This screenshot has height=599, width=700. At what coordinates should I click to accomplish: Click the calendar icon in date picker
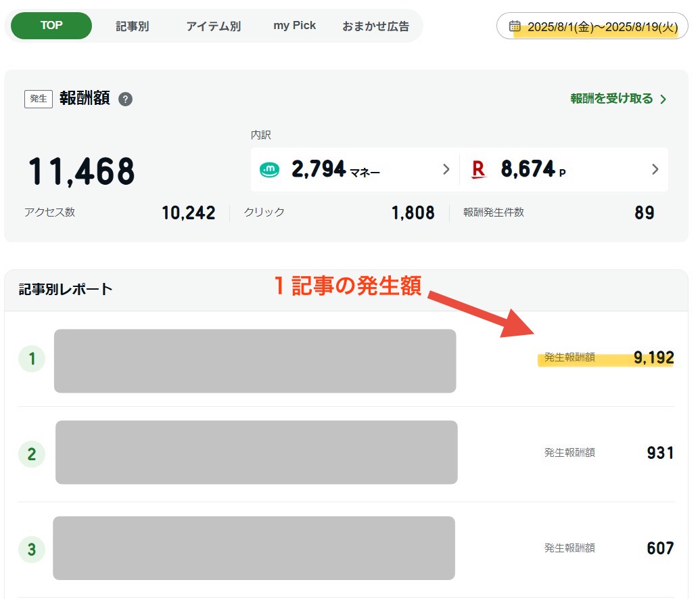pos(515,26)
